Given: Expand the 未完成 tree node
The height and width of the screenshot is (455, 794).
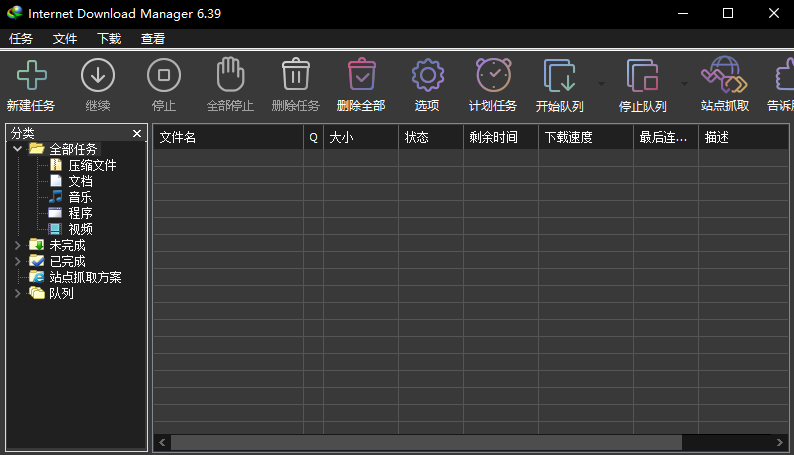Looking at the screenshot, I should (x=17, y=245).
